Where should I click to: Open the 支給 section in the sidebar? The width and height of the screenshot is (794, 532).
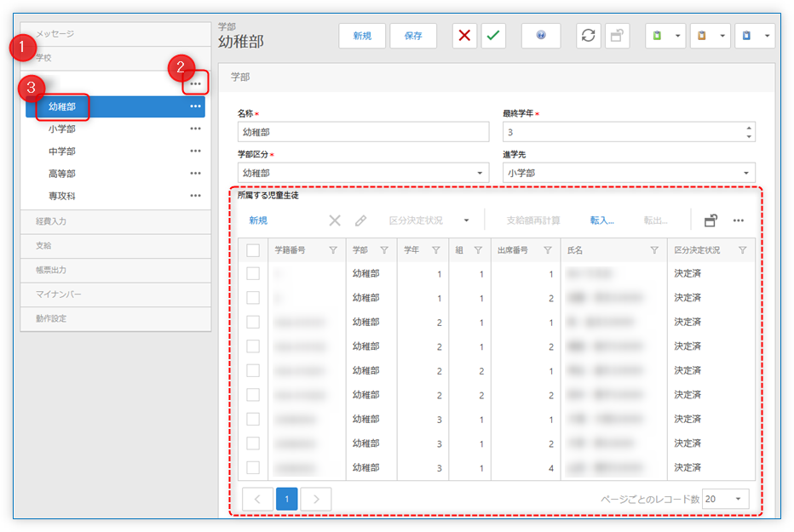[x=116, y=246]
